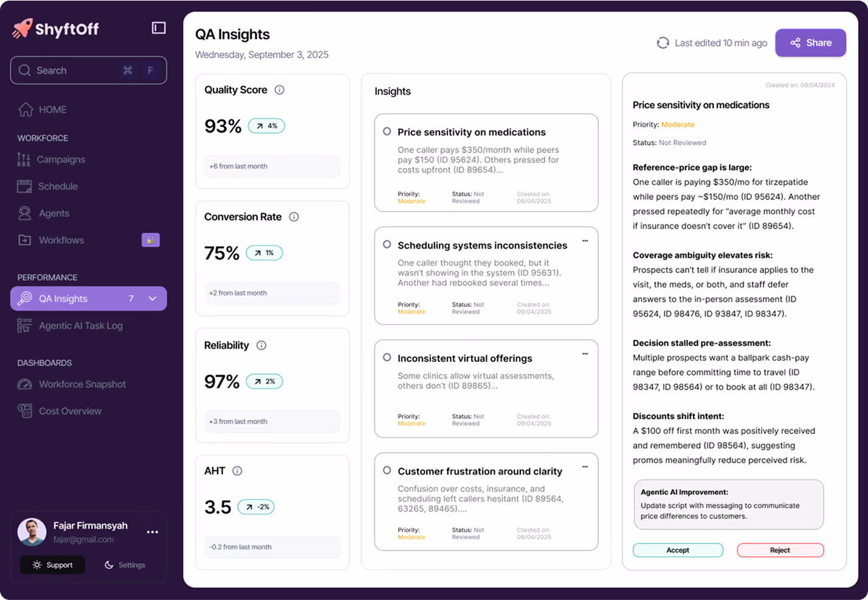Click the refresh icon beside Last edited

[x=662, y=43]
